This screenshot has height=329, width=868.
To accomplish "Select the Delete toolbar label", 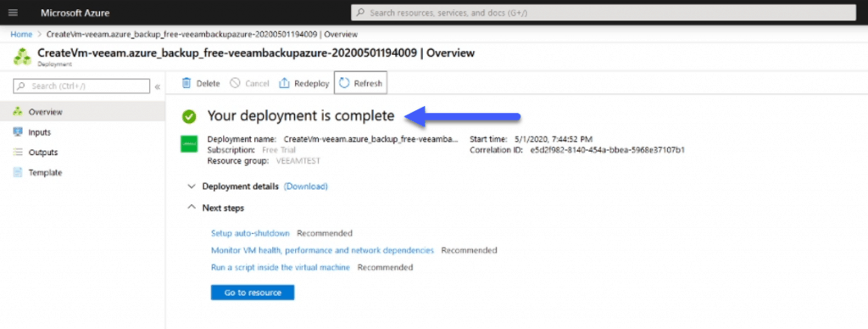I will point(209,84).
